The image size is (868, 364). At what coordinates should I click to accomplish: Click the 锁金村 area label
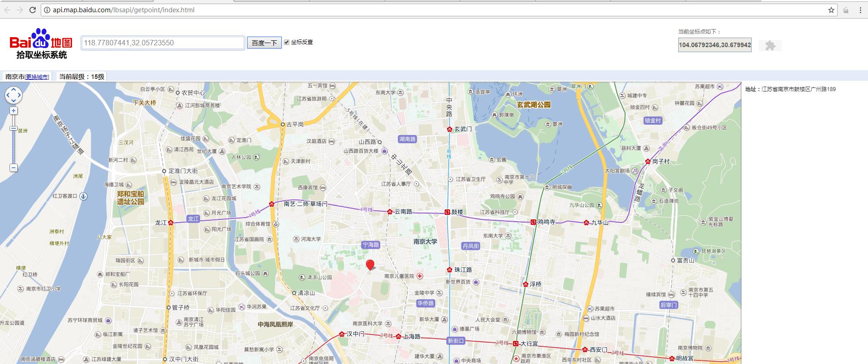coord(653,121)
